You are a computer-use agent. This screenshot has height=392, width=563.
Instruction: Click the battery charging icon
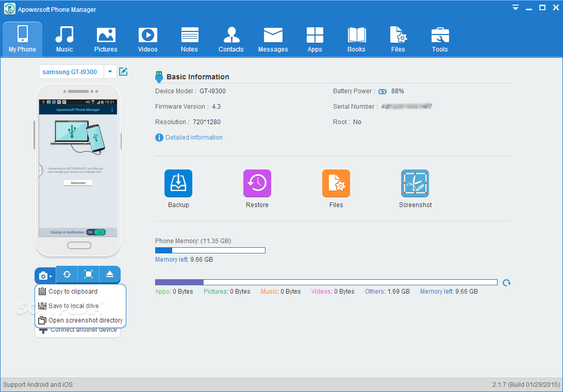383,92
